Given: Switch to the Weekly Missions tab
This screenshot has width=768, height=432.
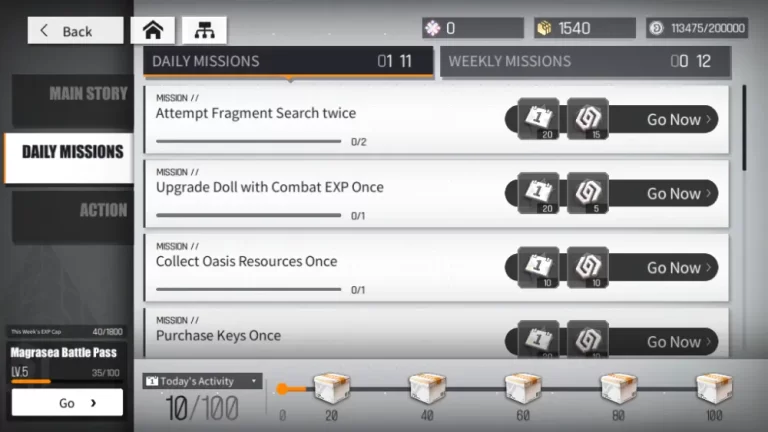Looking at the screenshot, I should (x=585, y=62).
